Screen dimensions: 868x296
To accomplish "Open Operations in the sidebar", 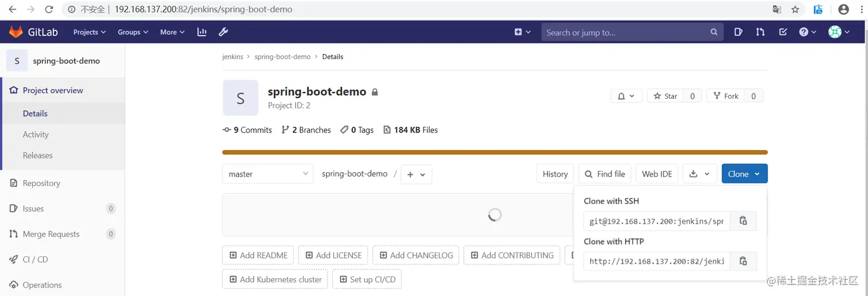I will point(42,285).
